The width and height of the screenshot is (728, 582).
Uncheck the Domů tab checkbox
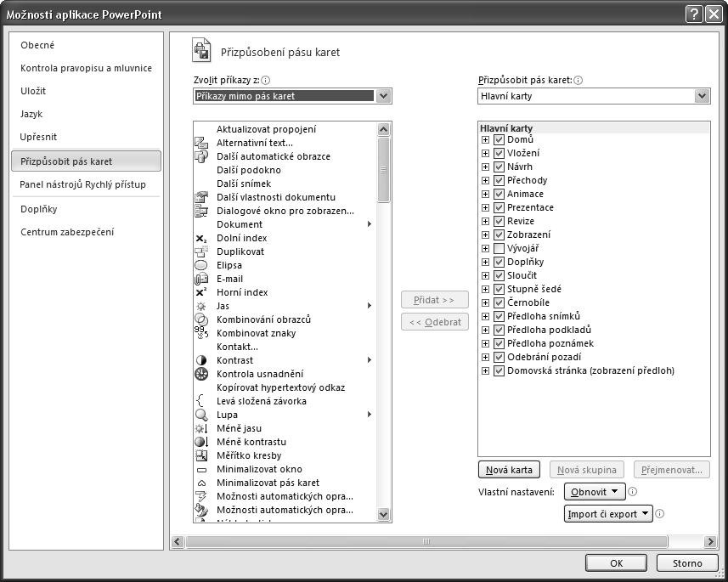[x=499, y=140]
